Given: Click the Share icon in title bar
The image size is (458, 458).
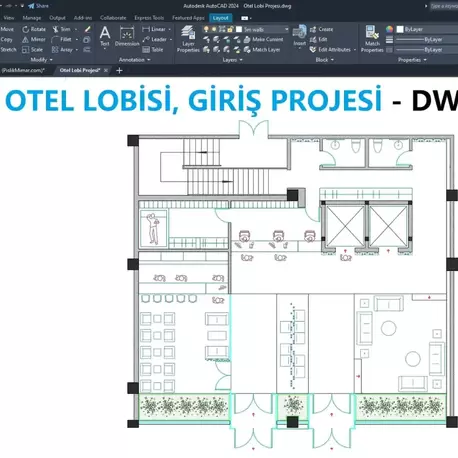Looking at the screenshot, I should (x=31, y=6).
